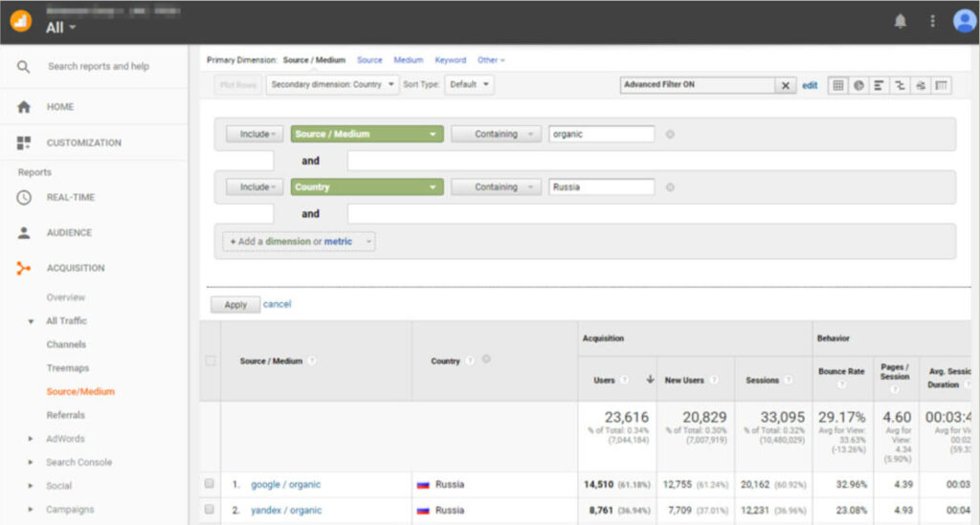The width and height of the screenshot is (980, 525).
Task: Click help icon beside Sessions header
Action: click(x=789, y=380)
